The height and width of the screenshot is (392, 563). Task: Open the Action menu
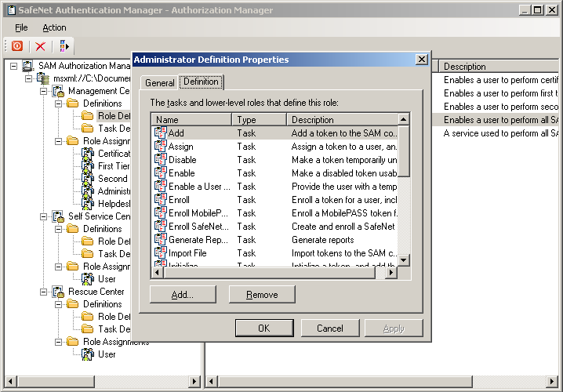pos(54,27)
